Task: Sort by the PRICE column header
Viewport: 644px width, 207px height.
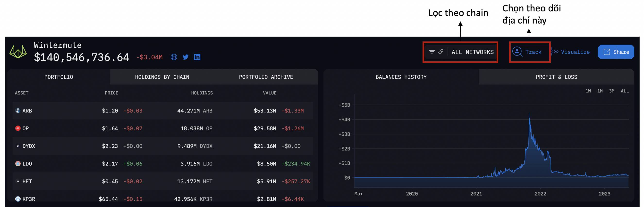Action: (x=111, y=93)
